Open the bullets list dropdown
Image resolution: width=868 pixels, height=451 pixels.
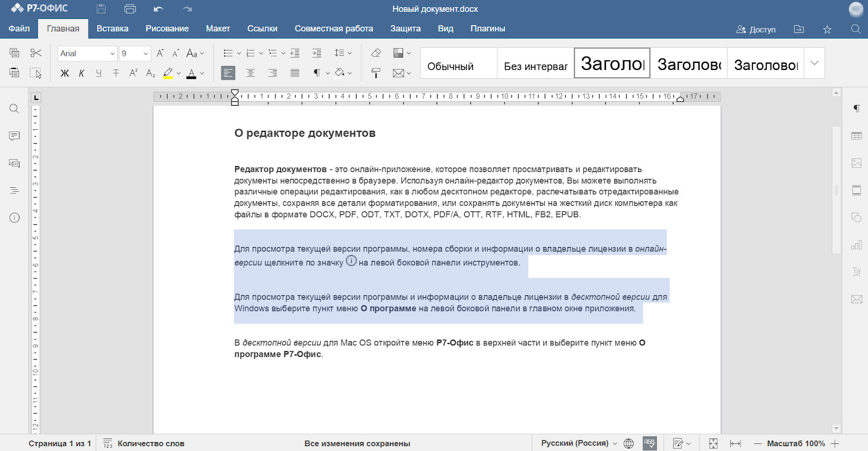click(239, 53)
